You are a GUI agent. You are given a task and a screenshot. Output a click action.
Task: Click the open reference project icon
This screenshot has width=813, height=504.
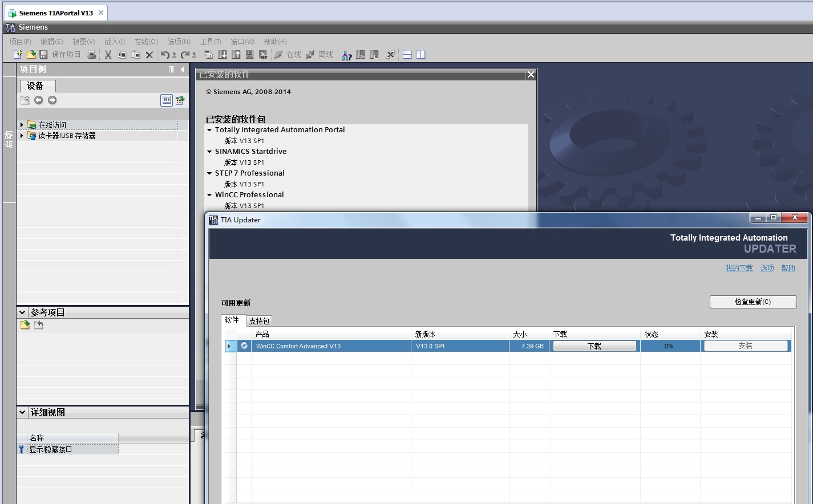coord(25,325)
